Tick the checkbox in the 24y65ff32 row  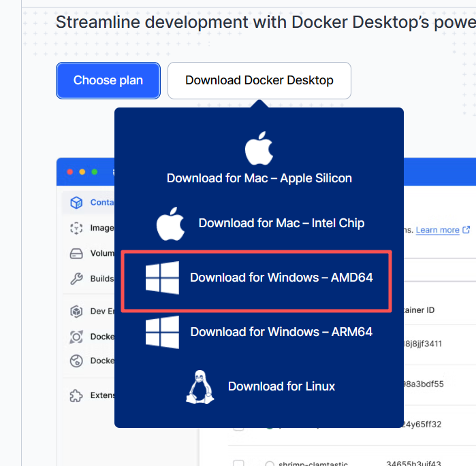(x=238, y=425)
